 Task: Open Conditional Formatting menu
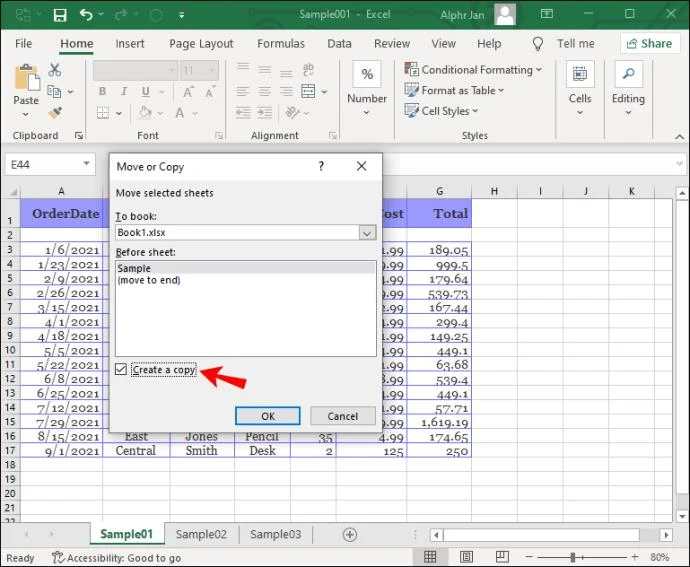473,70
